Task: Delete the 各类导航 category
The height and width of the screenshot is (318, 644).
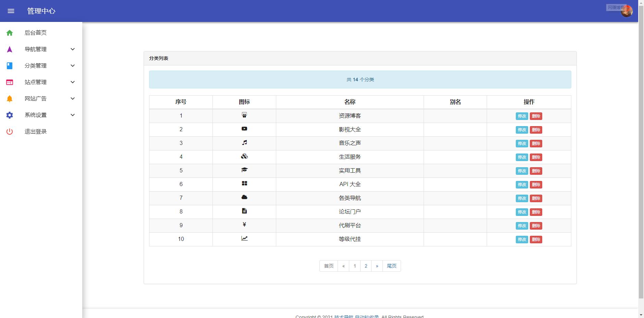Action: 536,198
